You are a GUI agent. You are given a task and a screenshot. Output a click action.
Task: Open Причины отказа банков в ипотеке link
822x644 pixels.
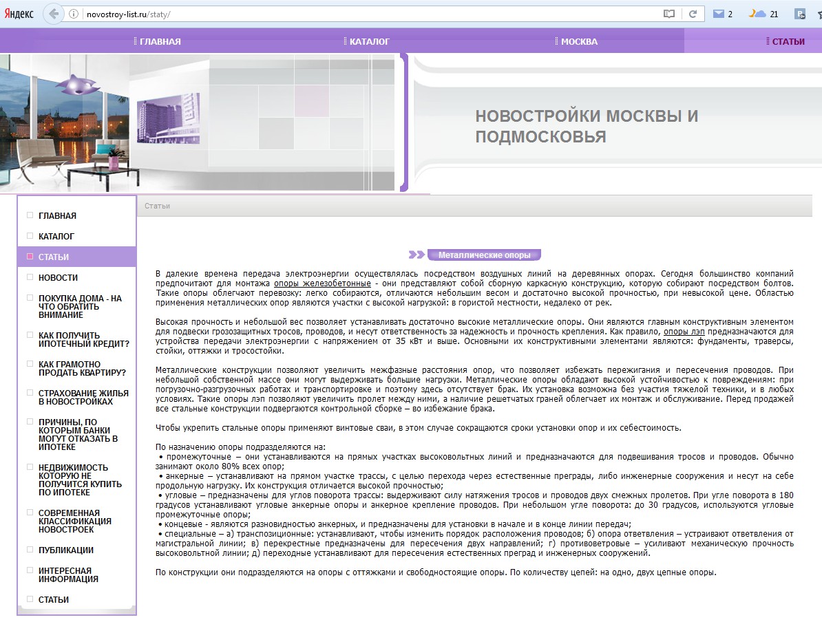[78, 434]
